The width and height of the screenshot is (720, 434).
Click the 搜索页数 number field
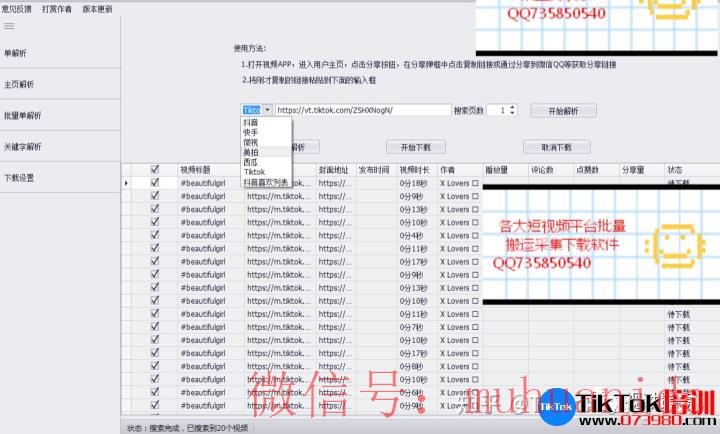[x=498, y=110]
